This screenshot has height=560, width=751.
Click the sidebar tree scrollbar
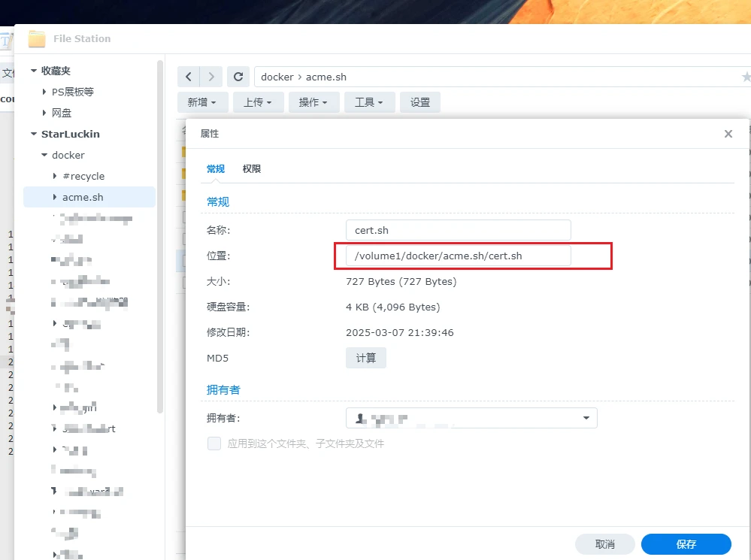(160, 236)
